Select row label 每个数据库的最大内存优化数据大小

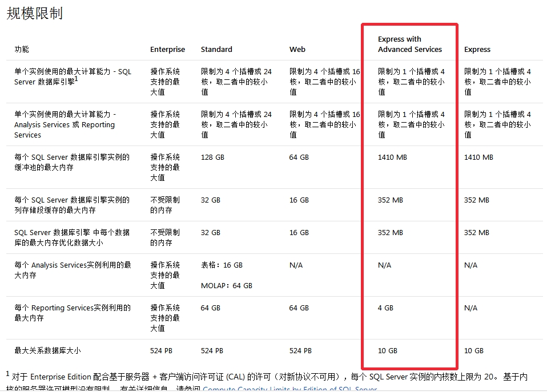pyautogui.click(x=72, y=237)
